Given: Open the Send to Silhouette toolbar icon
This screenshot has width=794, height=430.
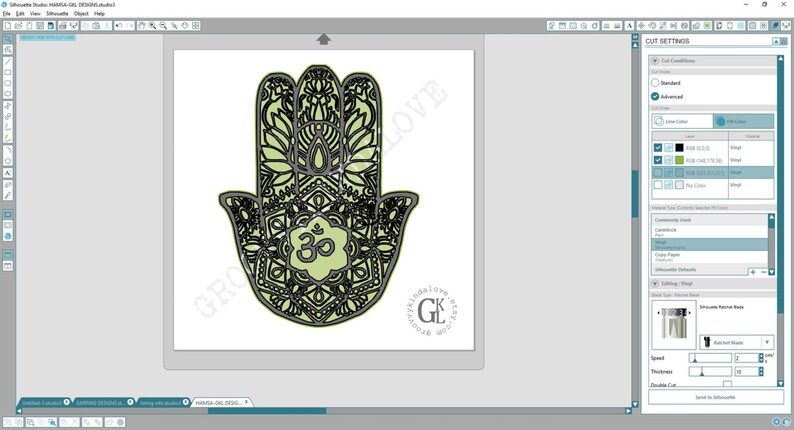Looking at the screenshot, I should (786, 25).
